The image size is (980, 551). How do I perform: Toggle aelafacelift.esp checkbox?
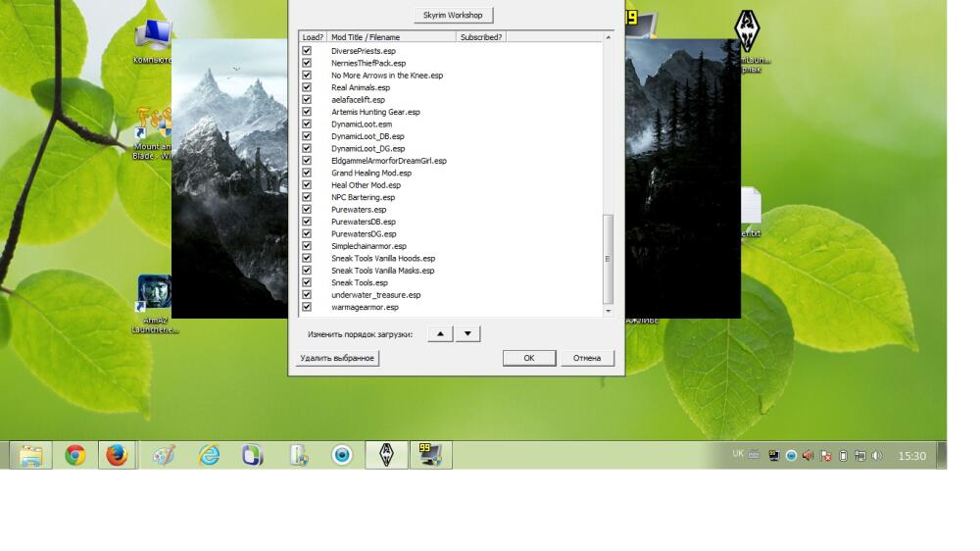point(307,99)
